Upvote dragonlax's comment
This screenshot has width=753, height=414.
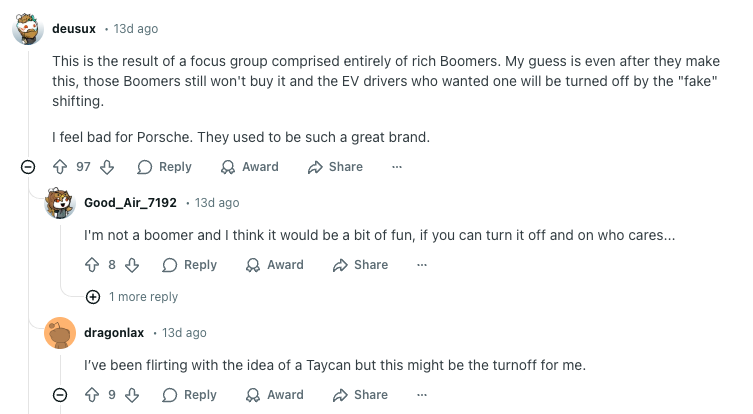click(92, 395)
